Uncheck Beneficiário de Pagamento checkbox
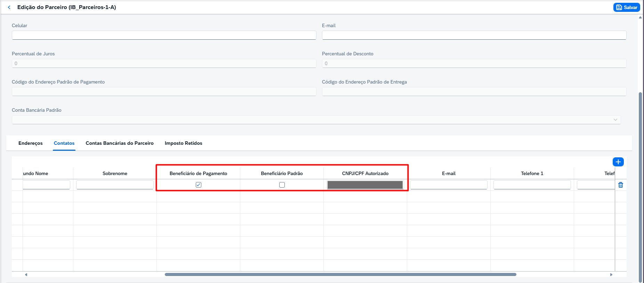 (199, 185)
